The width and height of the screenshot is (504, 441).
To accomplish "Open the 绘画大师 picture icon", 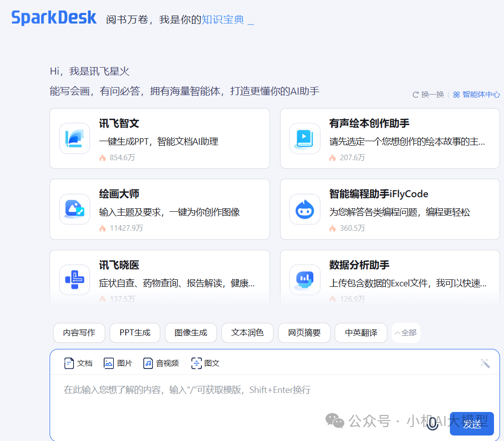I will (x=75, y=209).
